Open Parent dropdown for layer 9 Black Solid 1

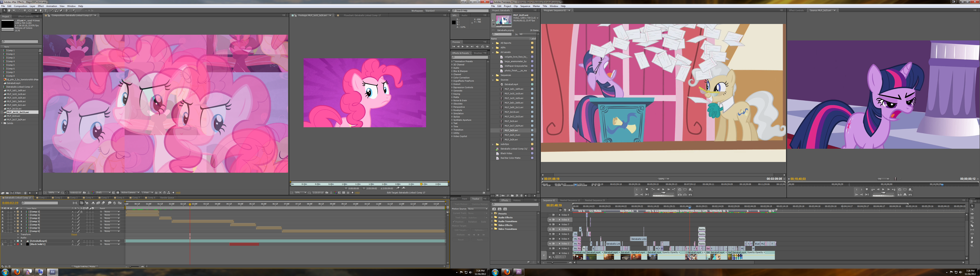coord(112,244)
